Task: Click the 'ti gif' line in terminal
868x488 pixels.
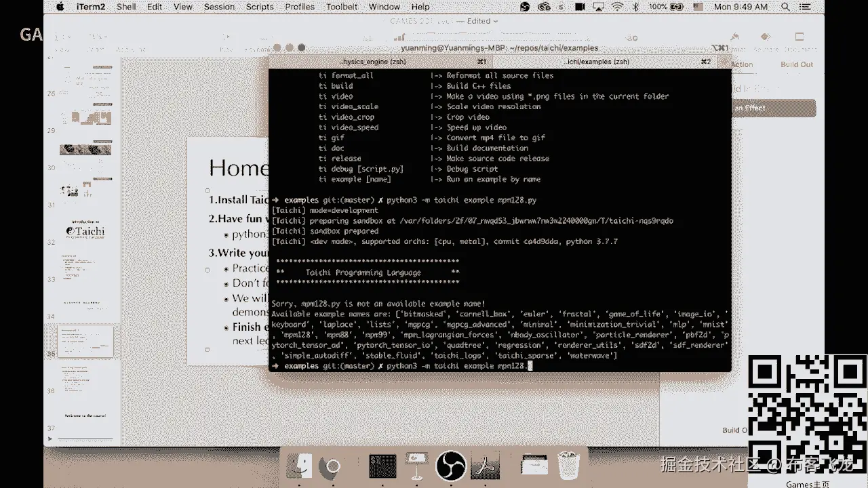Action: pos(432,138)
